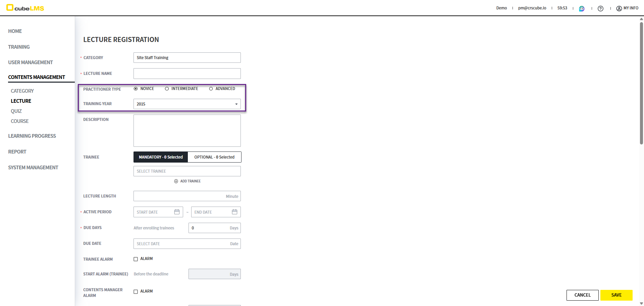Cancel the lecture registration
This screenshot has height=306, width=644.
pos(582,295)
